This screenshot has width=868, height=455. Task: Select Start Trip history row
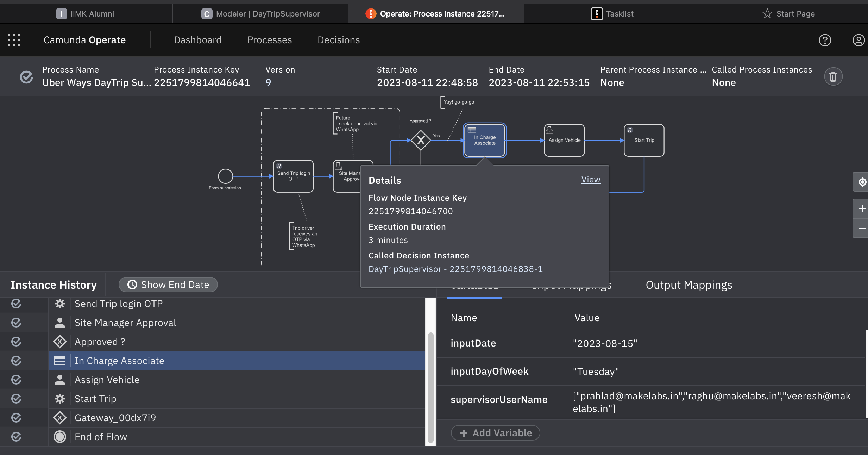(237, 399)
